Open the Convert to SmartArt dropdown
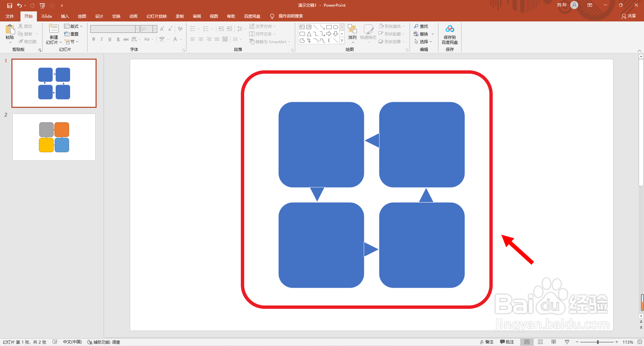644x346 pixels. pyautogui.click(x=269, y=42)
